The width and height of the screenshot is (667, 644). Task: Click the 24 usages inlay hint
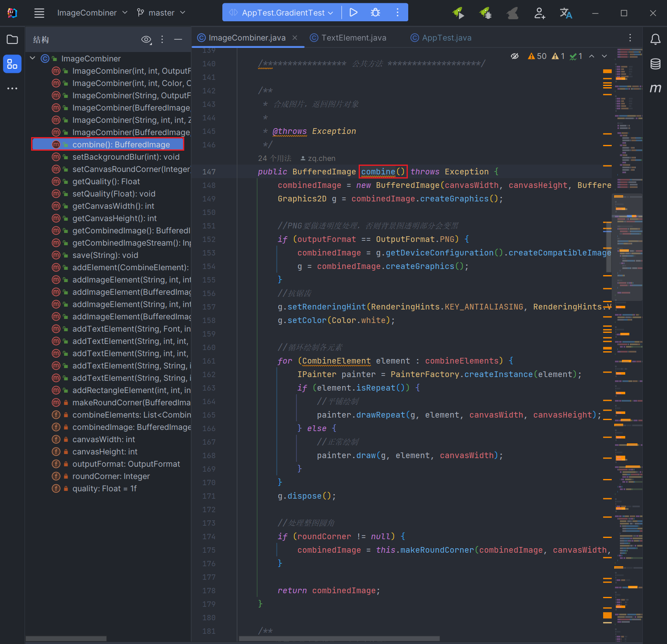tap(274, 158)
